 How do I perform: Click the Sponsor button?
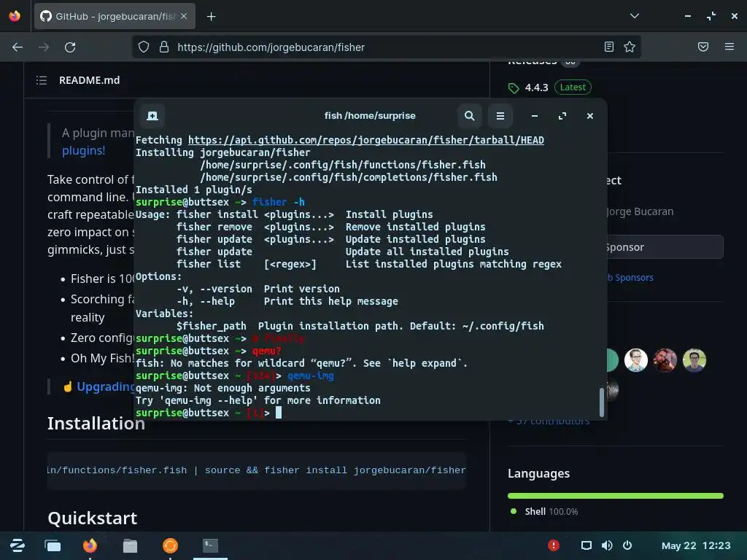point(665,247)
